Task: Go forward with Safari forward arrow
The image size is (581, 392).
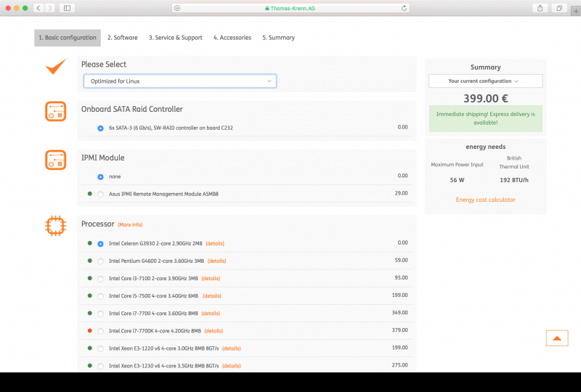Action: (50, 8)
